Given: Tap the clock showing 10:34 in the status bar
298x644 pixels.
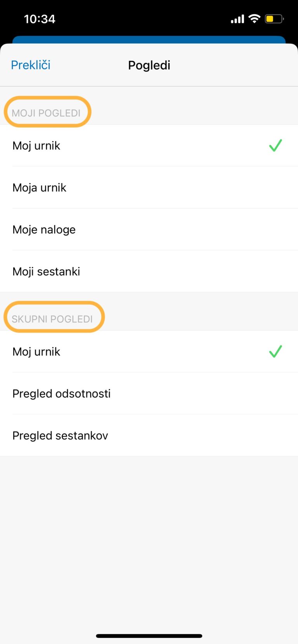Looking at the screenshot, I should tap(39, 19).
